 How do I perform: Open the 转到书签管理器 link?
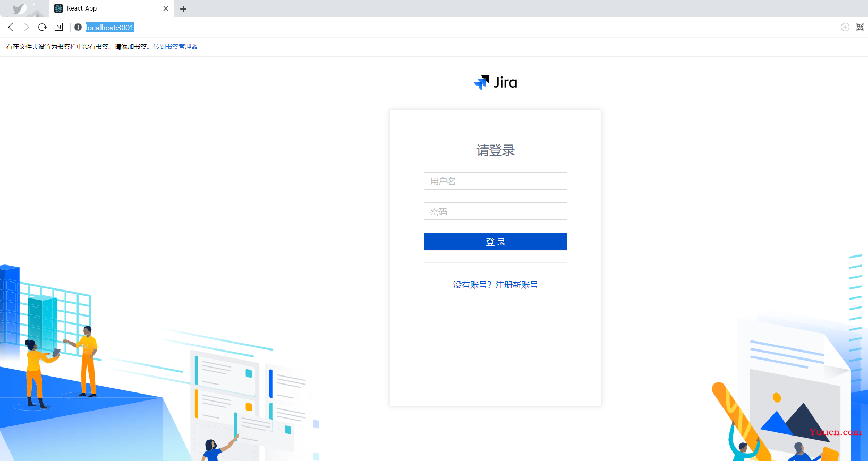click(x=175, y=47)
